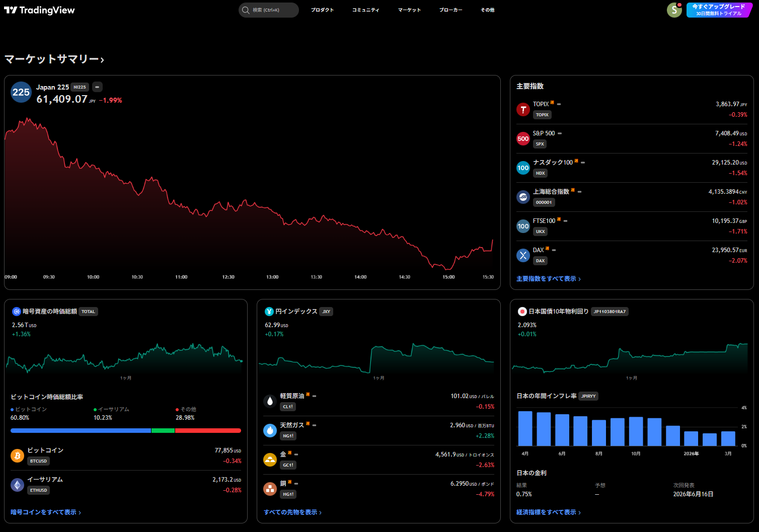Click the TOPIX red logo icon

pyautogui.click(x=523, y=109)
